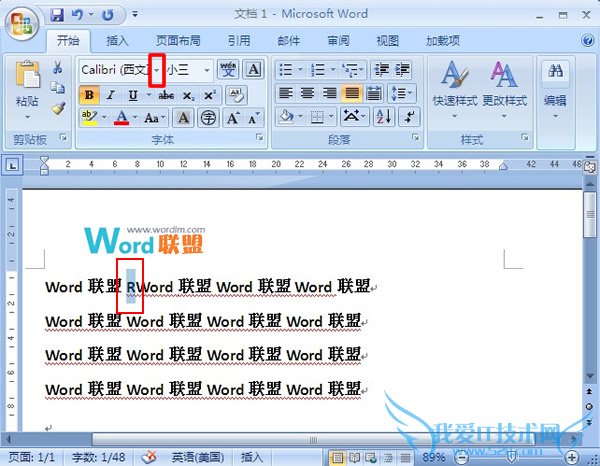Shrink the font size
Image resolution: width=600 pixels, height=466 pixels.
(x=254, y=118)
